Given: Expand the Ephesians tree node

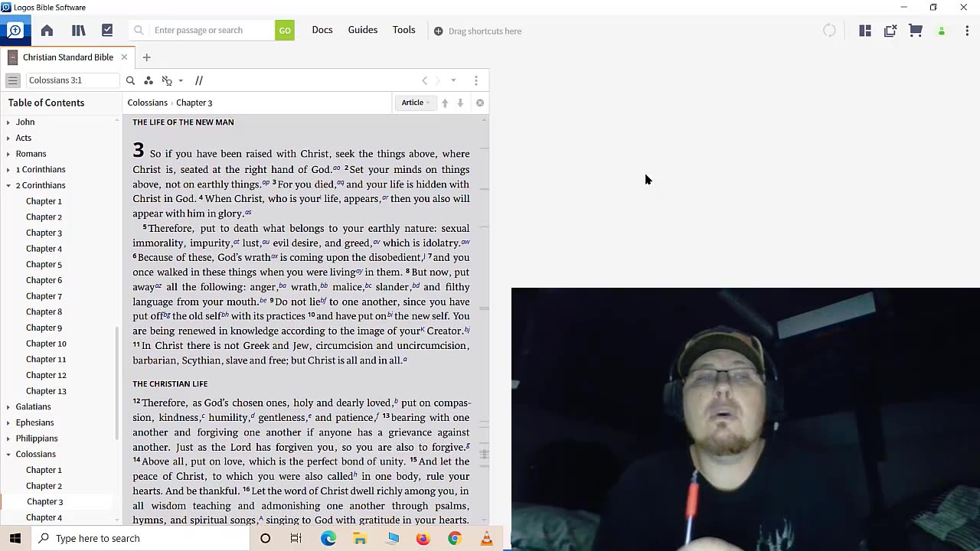Looking at the screenshot, I should (x=8, y=423).
